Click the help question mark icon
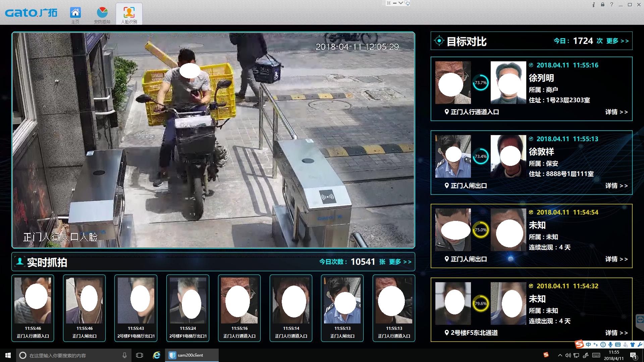 (x=612, y=4)
